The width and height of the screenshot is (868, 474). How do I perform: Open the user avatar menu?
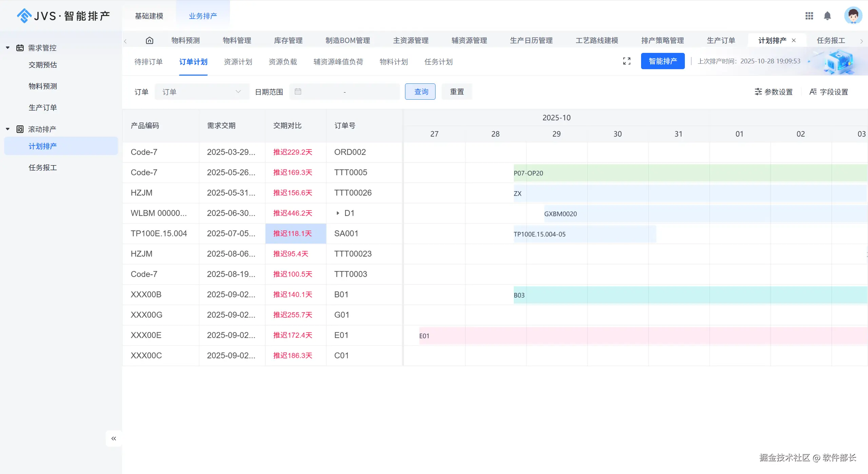tap(853, 16)
